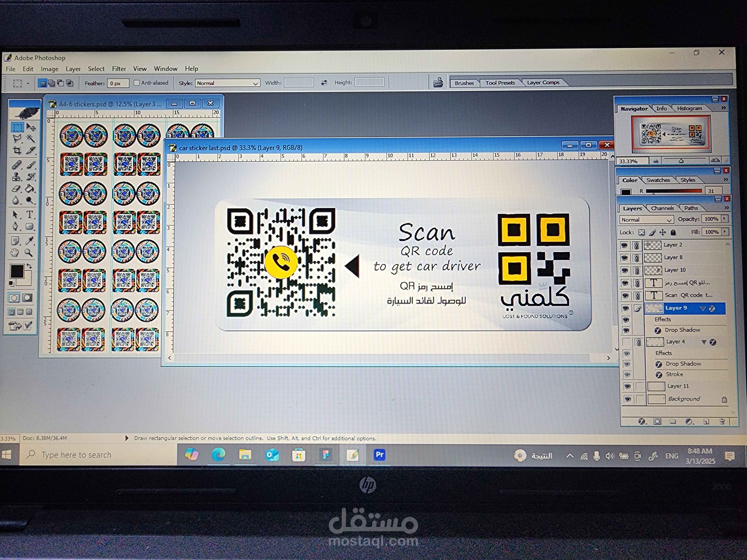Viewport: 747px width, 560px height.
Task: Select the Dodge tool
Action: click(30, 200)
